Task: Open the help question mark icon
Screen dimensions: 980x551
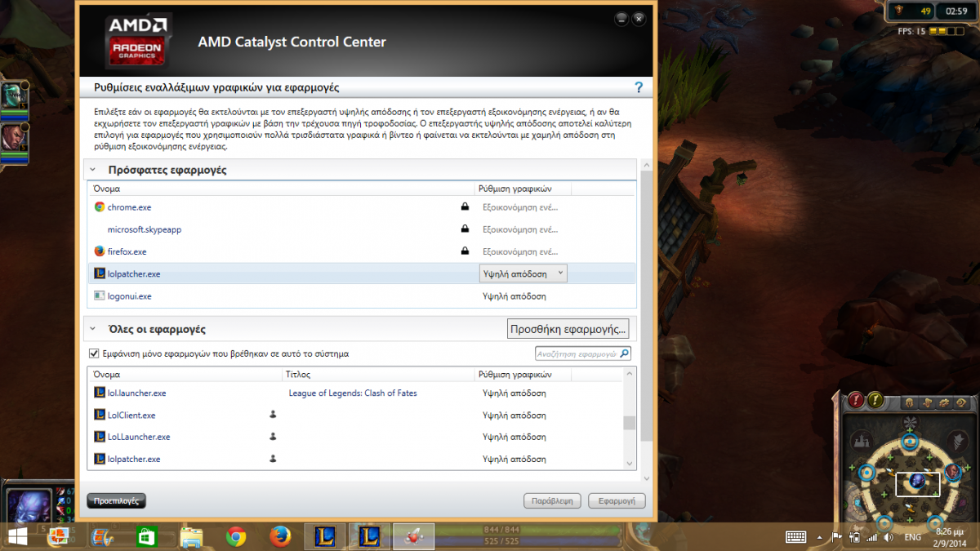Action: (x=639, y=87)
